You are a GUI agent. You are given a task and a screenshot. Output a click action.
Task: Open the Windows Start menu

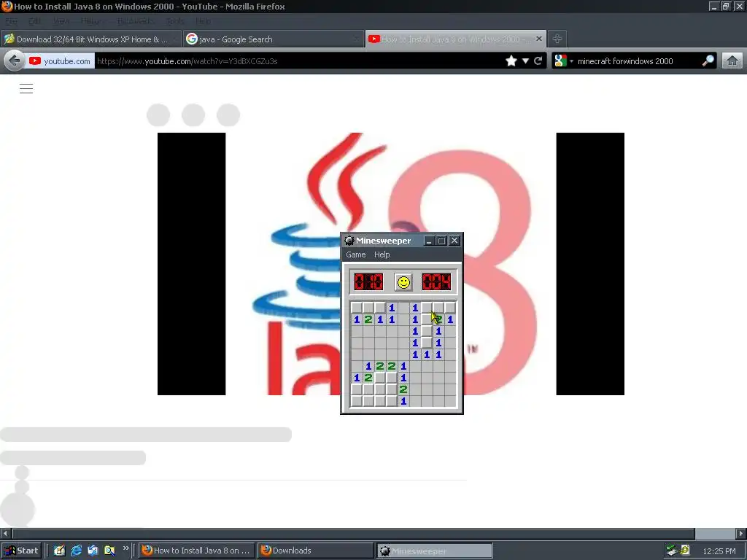[21, 551]
